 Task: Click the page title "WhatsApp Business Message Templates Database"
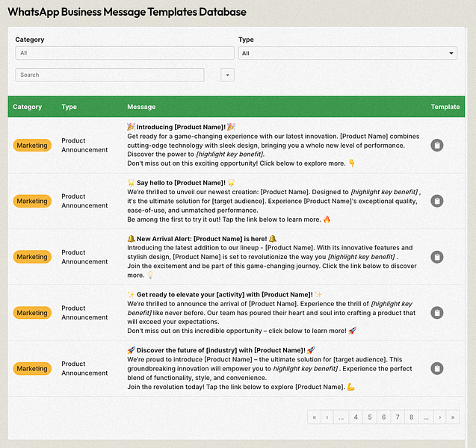point(127,12)
